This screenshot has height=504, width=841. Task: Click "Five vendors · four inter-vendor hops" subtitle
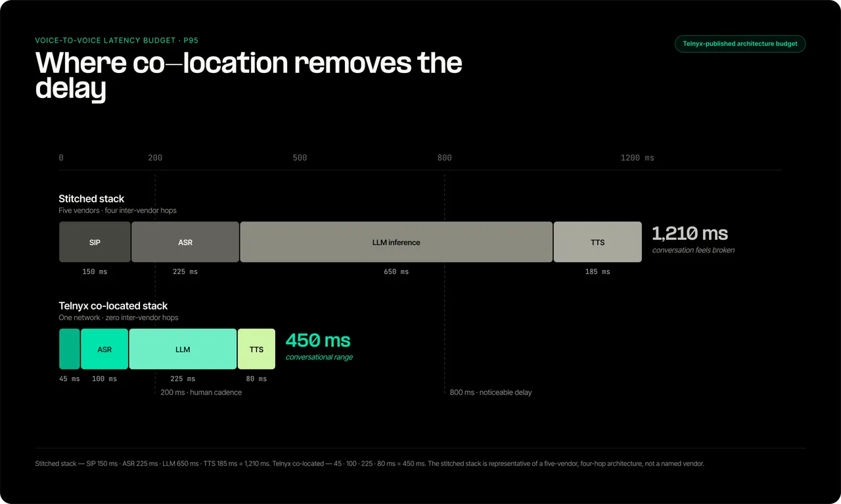pyautogui.click(x=118, y=210)
